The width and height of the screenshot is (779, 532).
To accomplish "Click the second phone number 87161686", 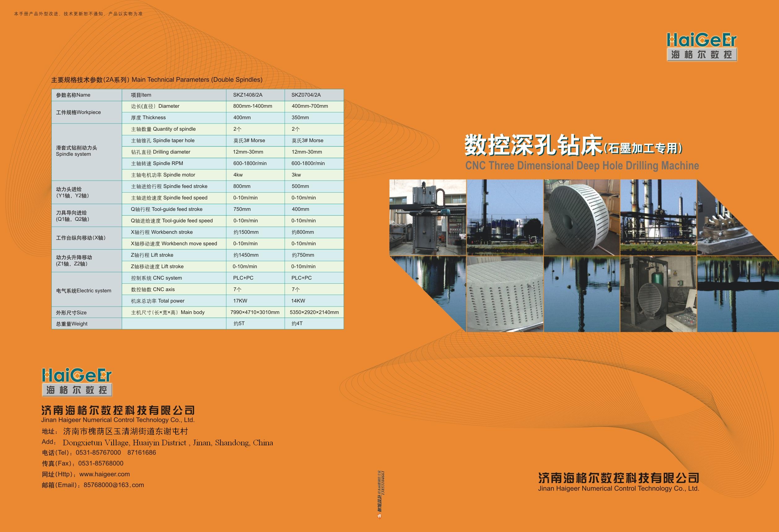I will pos(142,452).
